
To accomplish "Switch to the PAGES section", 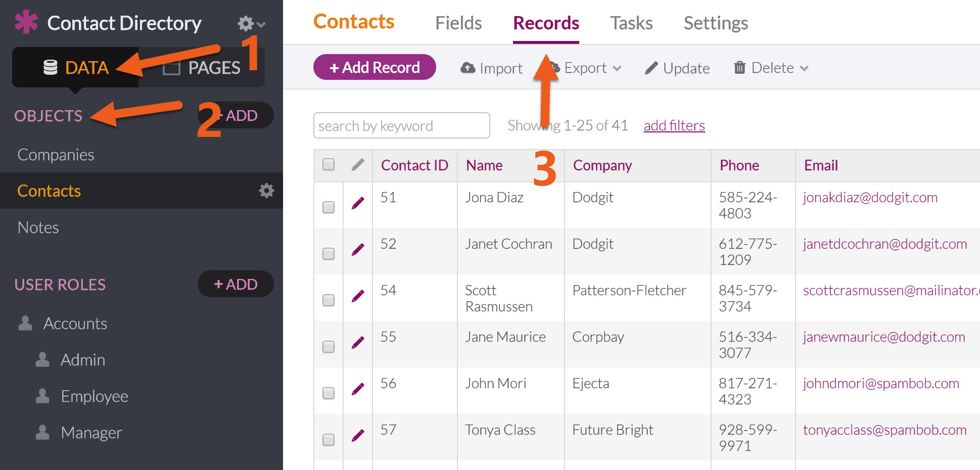I will pos(202,67).
